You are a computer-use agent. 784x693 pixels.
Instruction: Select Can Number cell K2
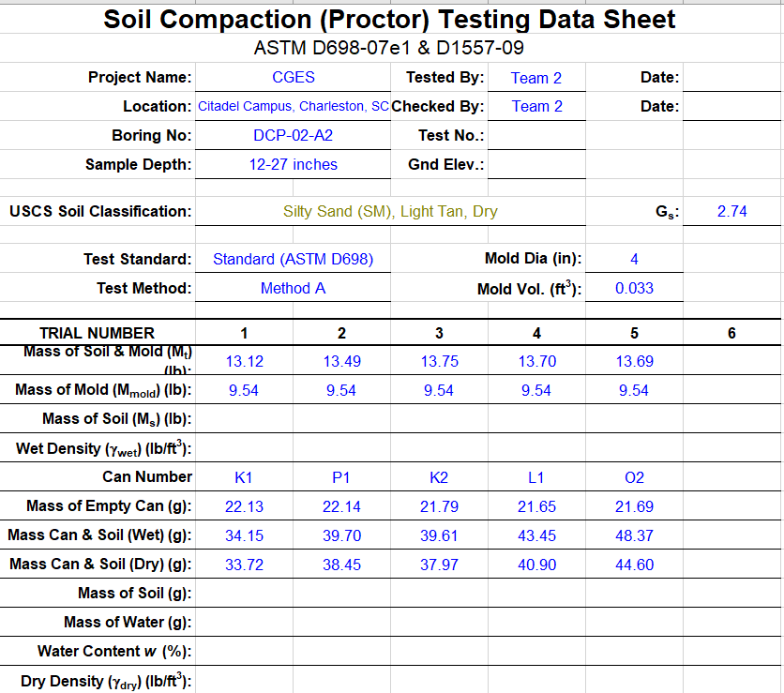pyautogui.click(x=439, y=477)
